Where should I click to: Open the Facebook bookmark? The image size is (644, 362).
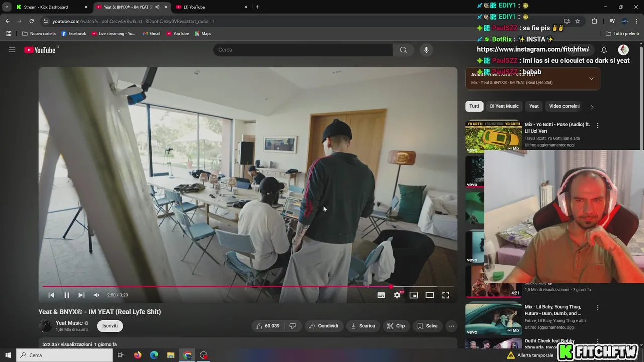tap(73, 34)
